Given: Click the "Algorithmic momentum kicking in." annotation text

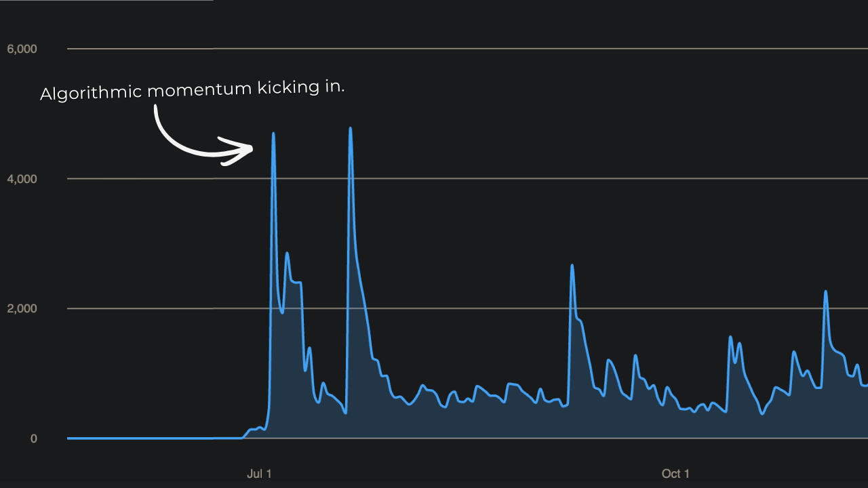Looking at the screenshot, I should tap(193, 91).
